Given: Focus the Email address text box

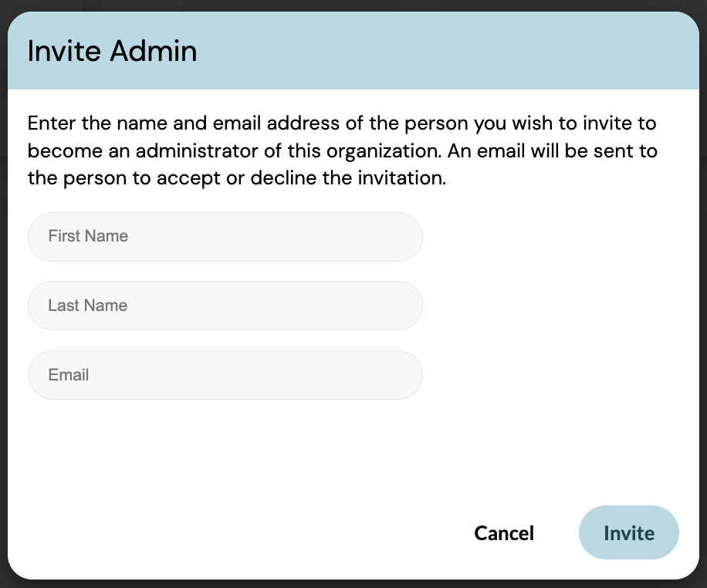Looking at the screenshot, I should 225,375.
